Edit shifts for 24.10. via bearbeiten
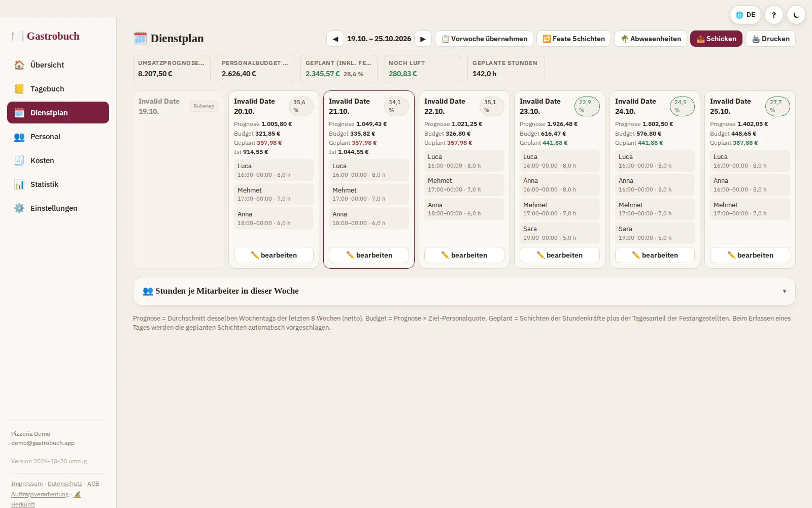The width and height of the screenshot is (812, 508). click(x=655, y=255)
